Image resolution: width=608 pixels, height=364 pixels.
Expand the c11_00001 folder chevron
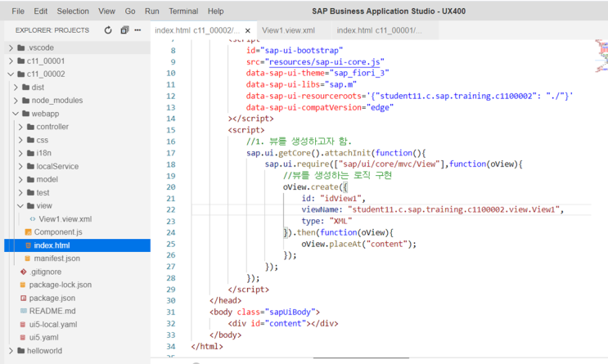(11, 61)
